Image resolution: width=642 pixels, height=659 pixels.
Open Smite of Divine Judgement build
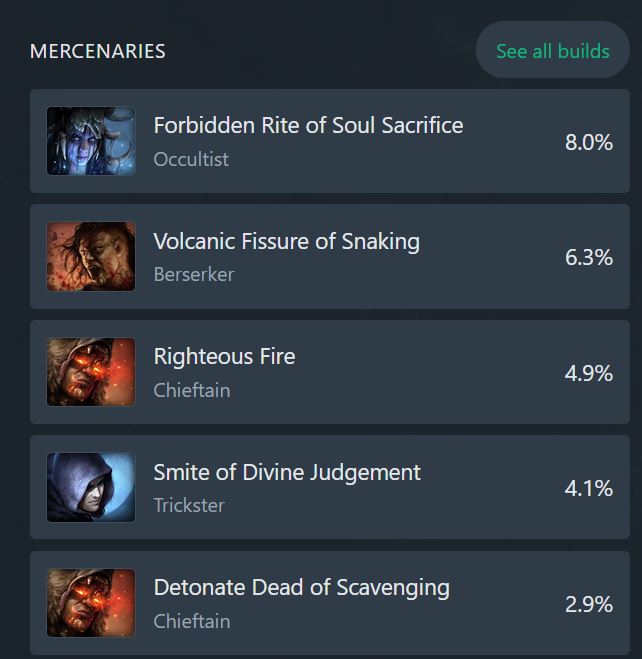point(287,472)
